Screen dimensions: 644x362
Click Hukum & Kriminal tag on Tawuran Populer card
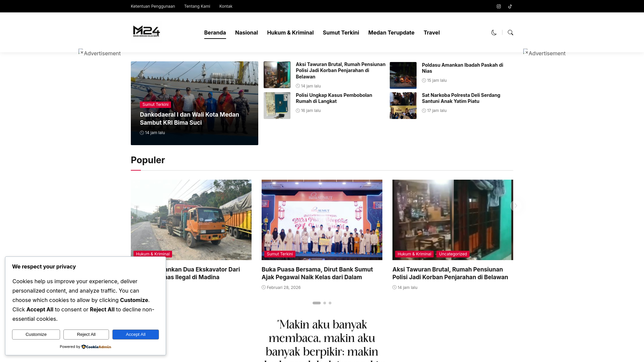(414, 254)
